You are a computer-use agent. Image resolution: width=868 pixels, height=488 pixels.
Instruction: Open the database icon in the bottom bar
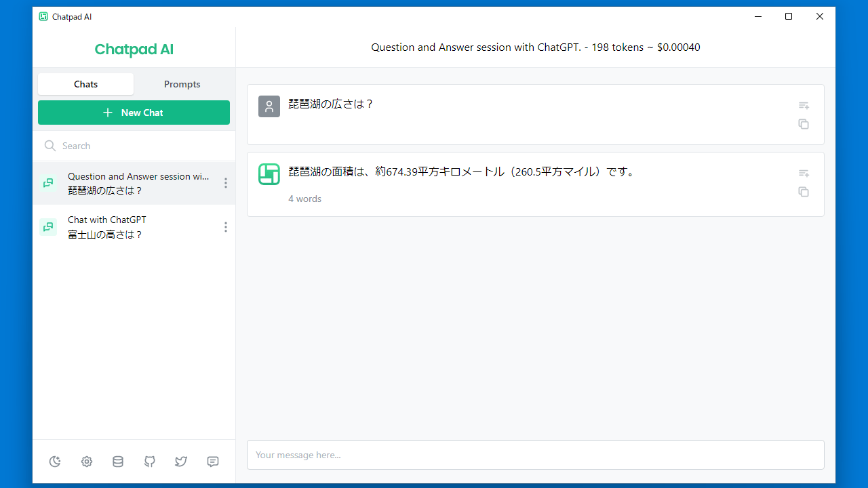118,462
